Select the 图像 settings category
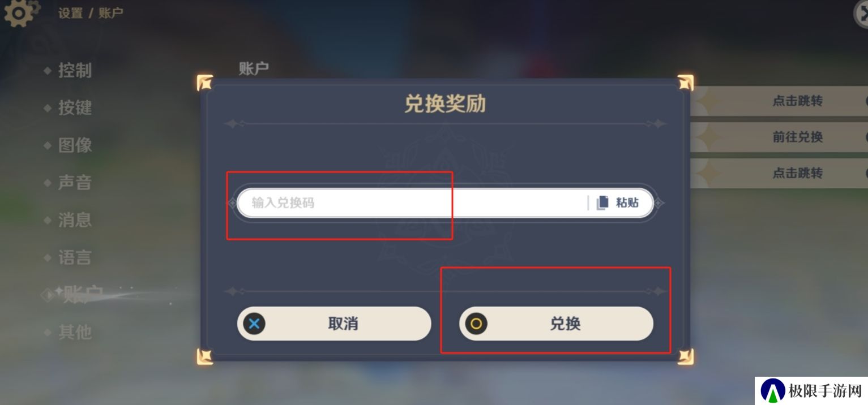This screenshot has height=405, width=868. (75, 145)
